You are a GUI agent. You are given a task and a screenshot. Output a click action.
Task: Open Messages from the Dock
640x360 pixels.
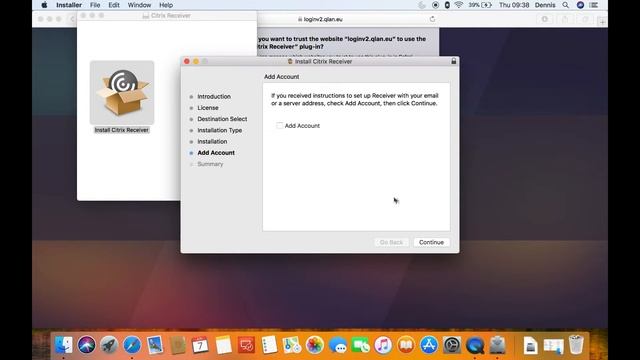pos(338,345)
